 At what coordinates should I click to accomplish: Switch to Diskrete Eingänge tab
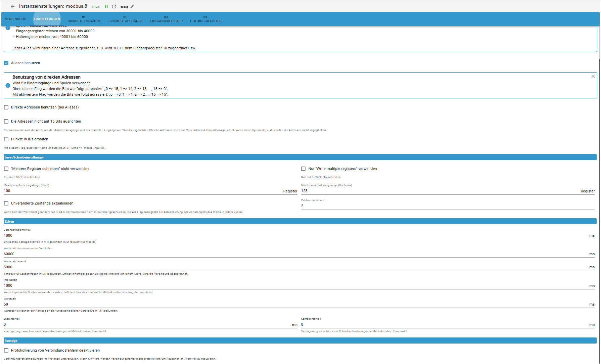(x=84, y=19)
